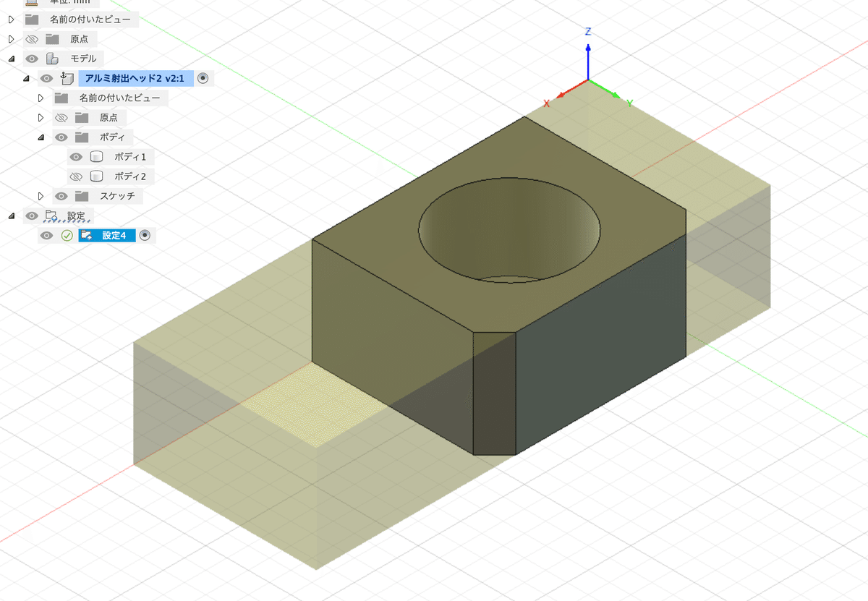Screen dimensions: 868x601
Task: Click the red X axis label of the triad
Action: coord(546,104)
